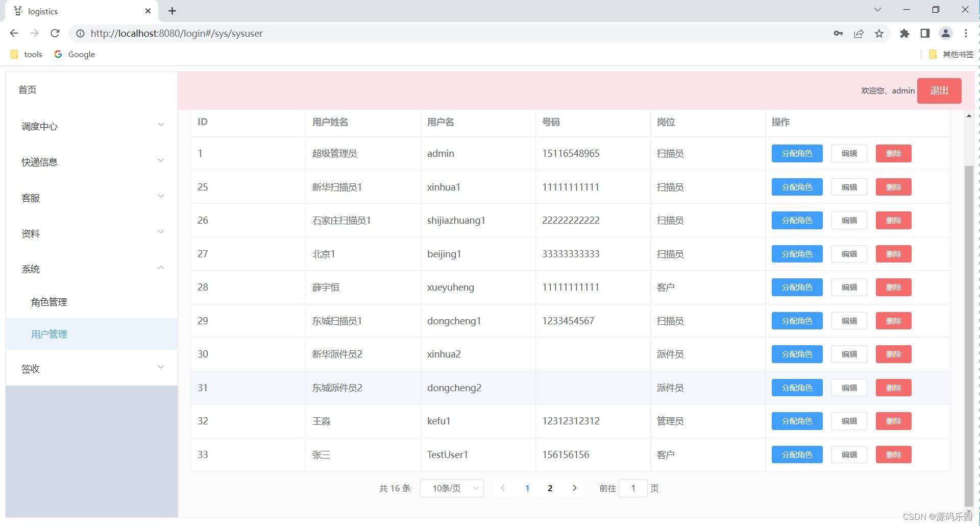Open the tools bookmark folder

(27, 54)
